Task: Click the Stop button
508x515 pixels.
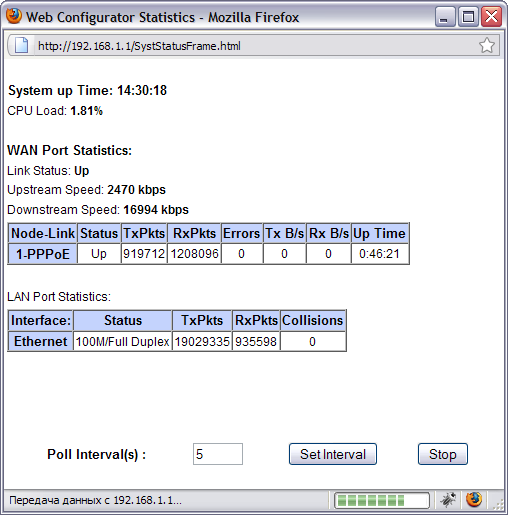Action: pos(443,454)
